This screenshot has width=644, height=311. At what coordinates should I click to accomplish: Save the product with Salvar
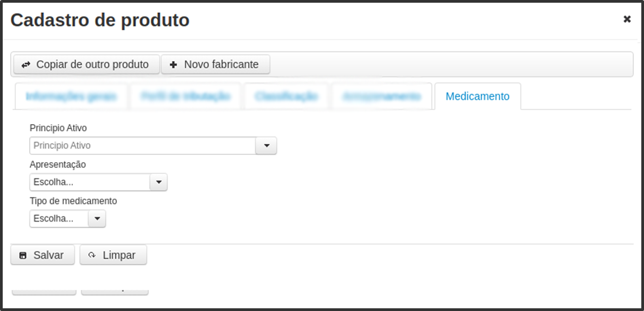(43, 255)
